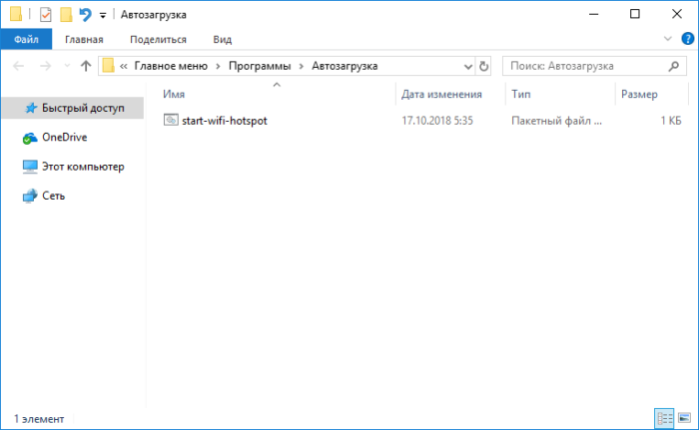Expand the chevron after Главное меню
Screen dimensions: 699x430
[218, 66]
